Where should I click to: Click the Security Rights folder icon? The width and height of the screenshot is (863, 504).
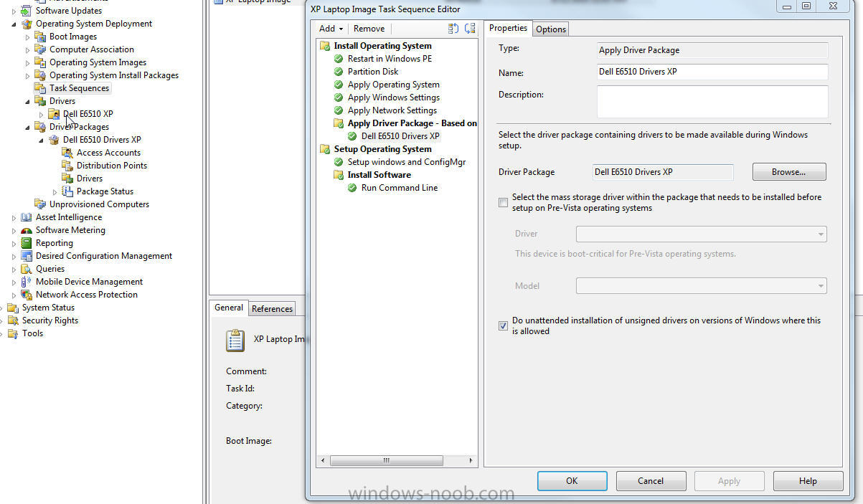tap(13, 320)
